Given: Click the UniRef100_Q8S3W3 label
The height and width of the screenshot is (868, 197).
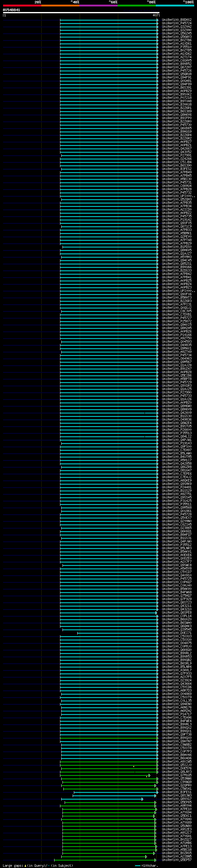Looking at the screenshot, I should coord(176,796).
